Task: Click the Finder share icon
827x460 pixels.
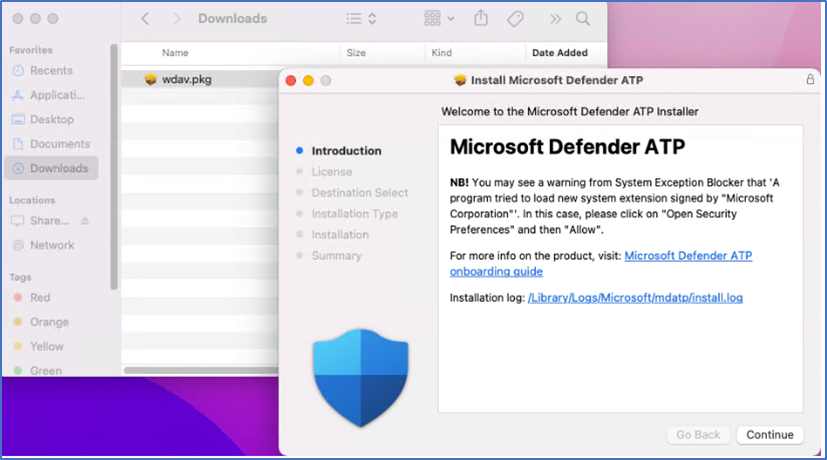Action: click(x=480, y=18)
